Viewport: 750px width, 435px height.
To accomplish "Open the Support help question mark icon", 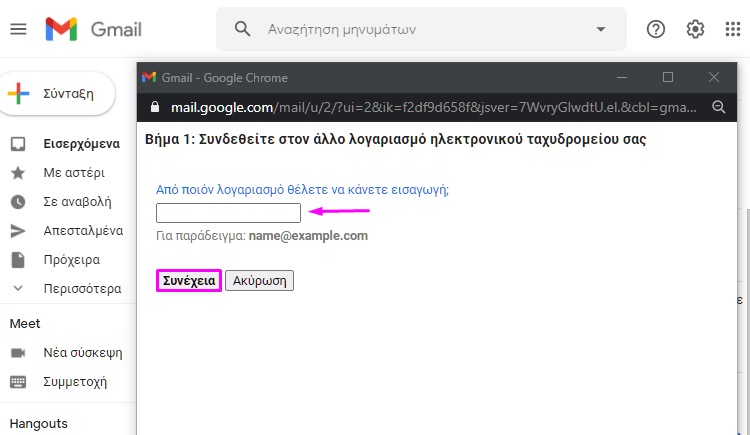I will (656, 29).
